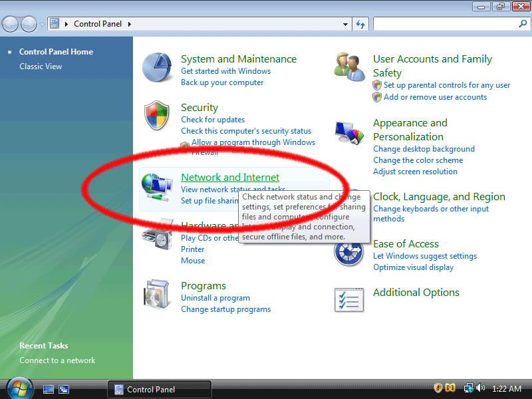Click Uninstall a program
Viewport: 532px width, 399px height.
pyautogui.click(x=215, y=298)
